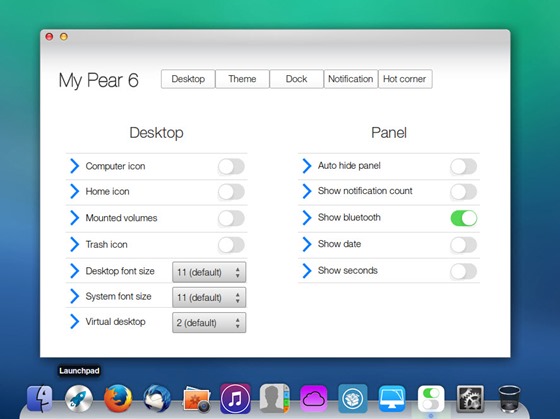
Task: Disable the Show bluetooth switch
Action: point(464,218)
